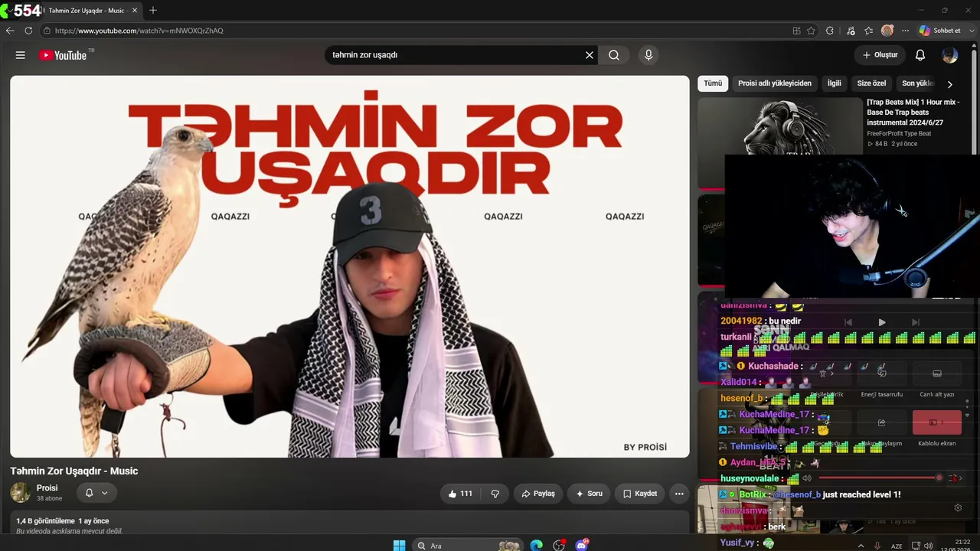Viewport: 980px width, 551px height.
Task: Click the taskbar microphone tray icon
Action: coord(877,546)
